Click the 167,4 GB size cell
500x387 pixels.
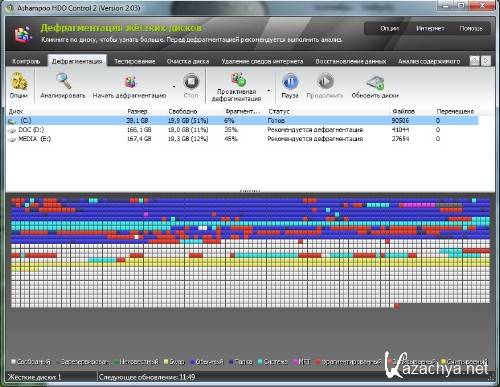[x=139, y=139]
